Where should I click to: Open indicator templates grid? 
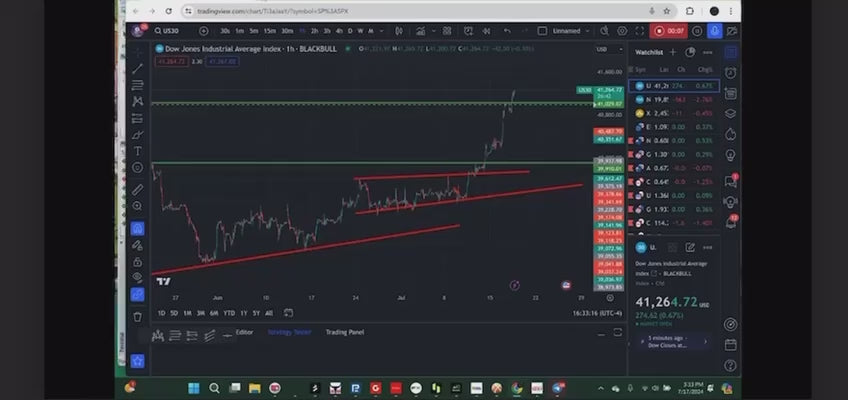coord(447,31)
